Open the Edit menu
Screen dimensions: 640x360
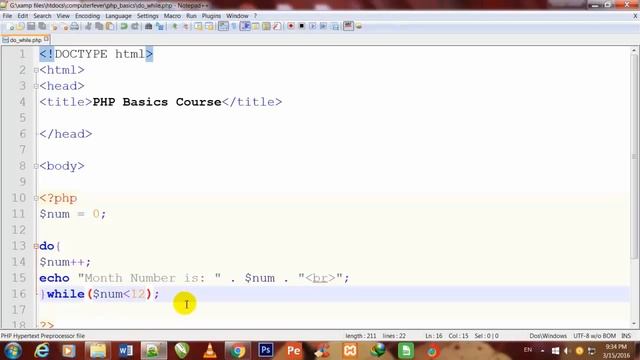(x=22, y=16)
